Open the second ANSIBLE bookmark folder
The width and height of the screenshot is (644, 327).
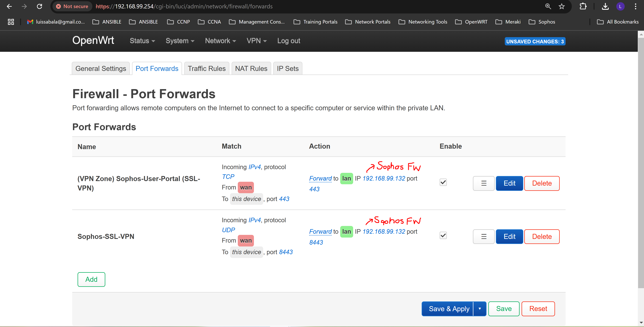click(x=144, y=22)
